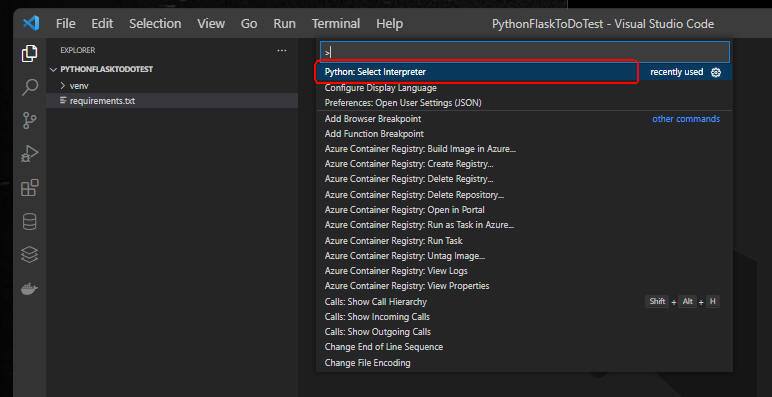This screenshot has height=397, width=772.
Task: Expand the venv folder
Action: point(172,86)
